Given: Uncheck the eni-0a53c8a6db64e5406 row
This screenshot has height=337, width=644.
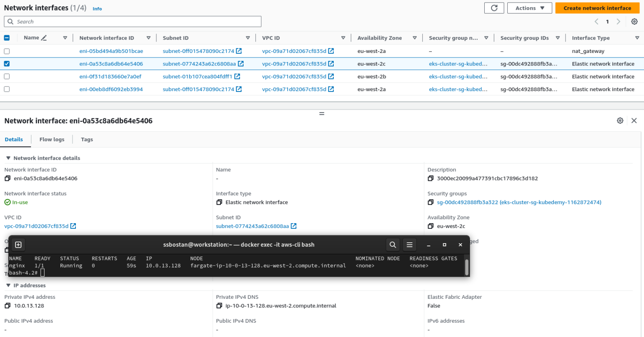Looking at the screenshot, I should pyautogui.click(x=7, y=63).
